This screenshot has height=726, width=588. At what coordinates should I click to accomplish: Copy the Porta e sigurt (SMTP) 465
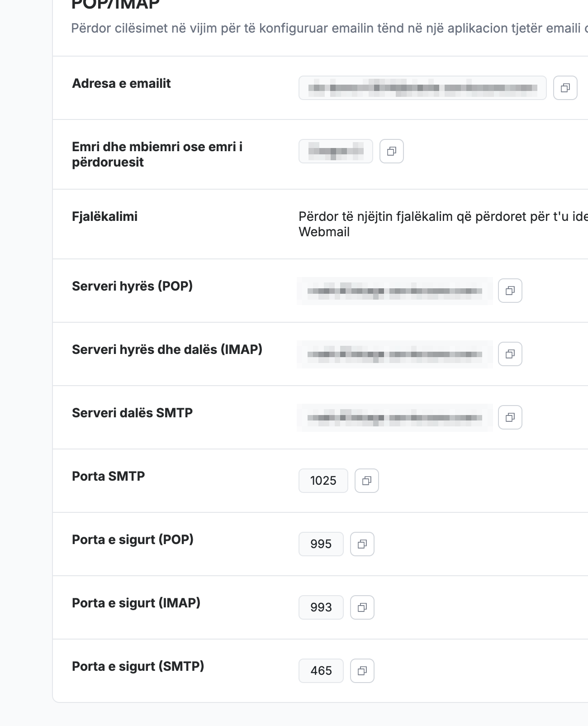pos(362,671)
